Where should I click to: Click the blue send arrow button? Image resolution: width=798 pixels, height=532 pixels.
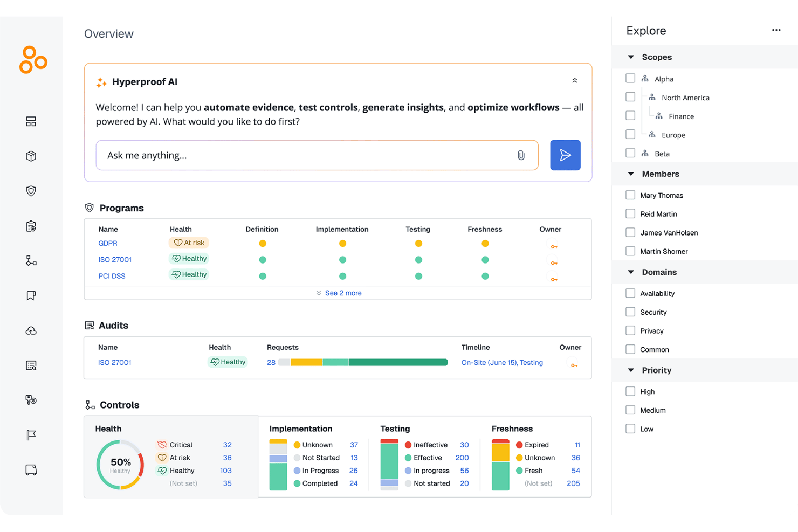pyautogui.click(x=565, y=155)
